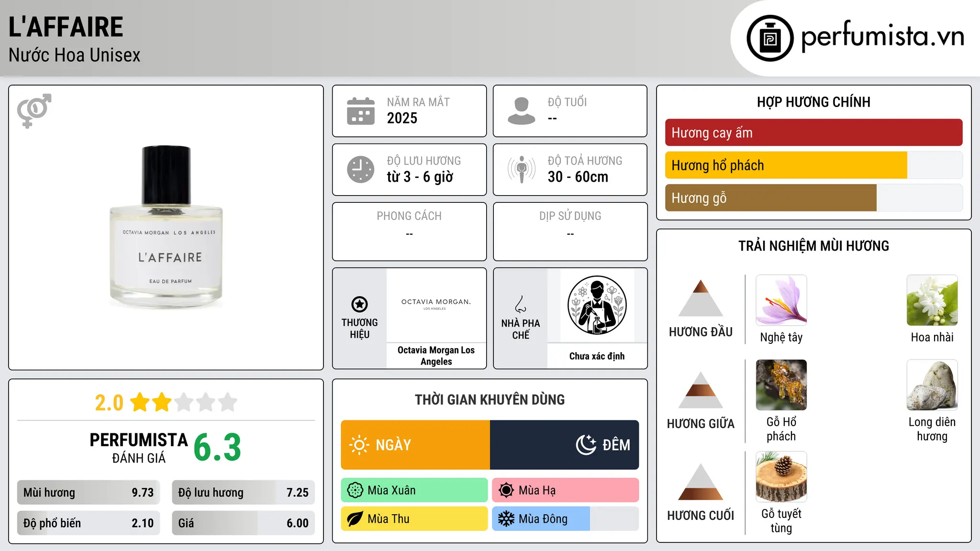Click the first filled rating star
980x551 pixels.
[140, 402]
